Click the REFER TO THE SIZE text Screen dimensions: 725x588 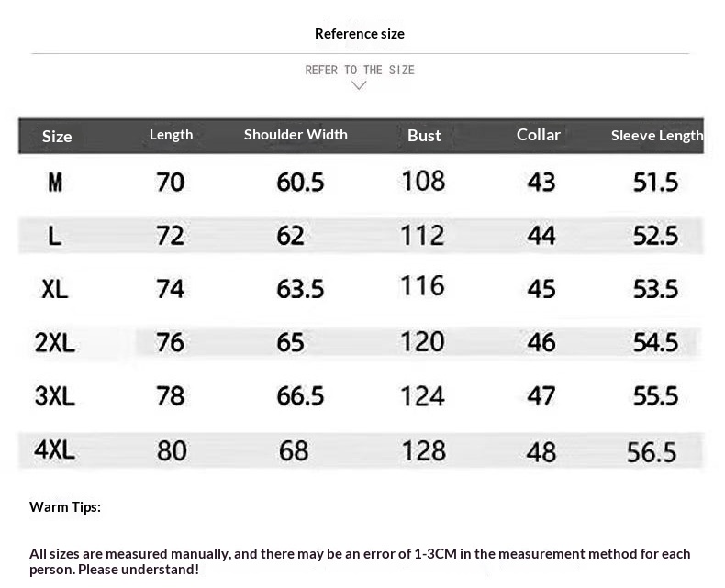(x=360, y=70)
